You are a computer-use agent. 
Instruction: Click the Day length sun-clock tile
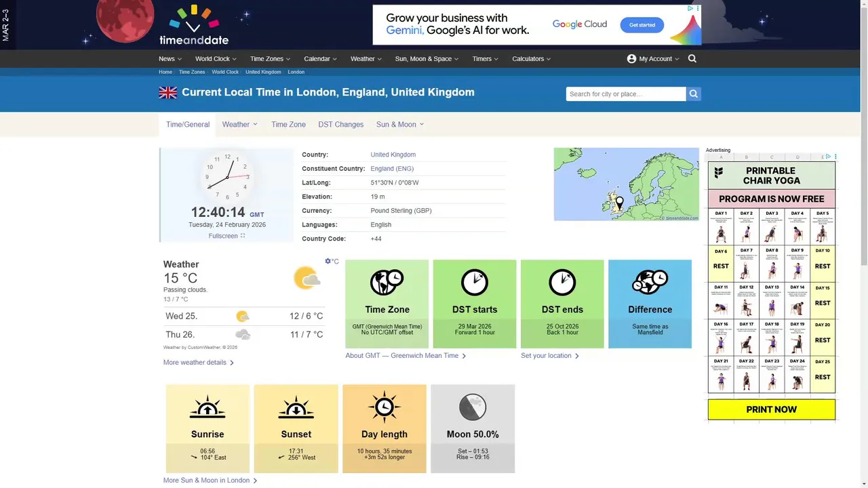[384, 428]
